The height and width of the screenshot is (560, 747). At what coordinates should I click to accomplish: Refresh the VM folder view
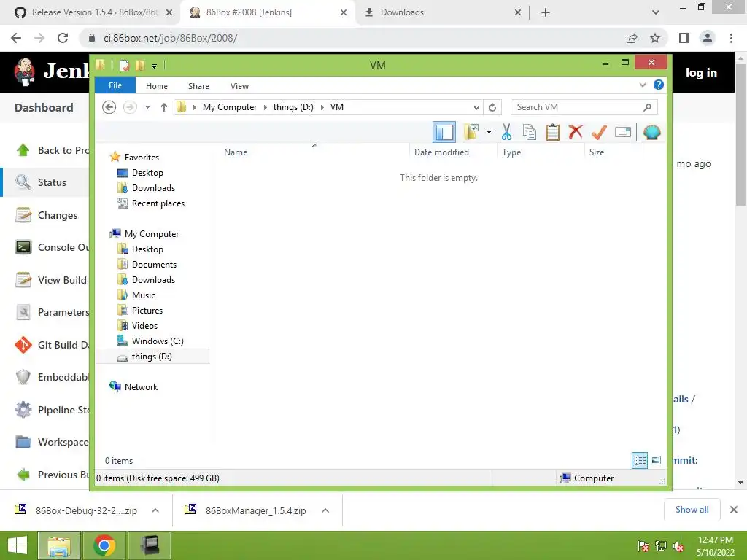(492, 107)
